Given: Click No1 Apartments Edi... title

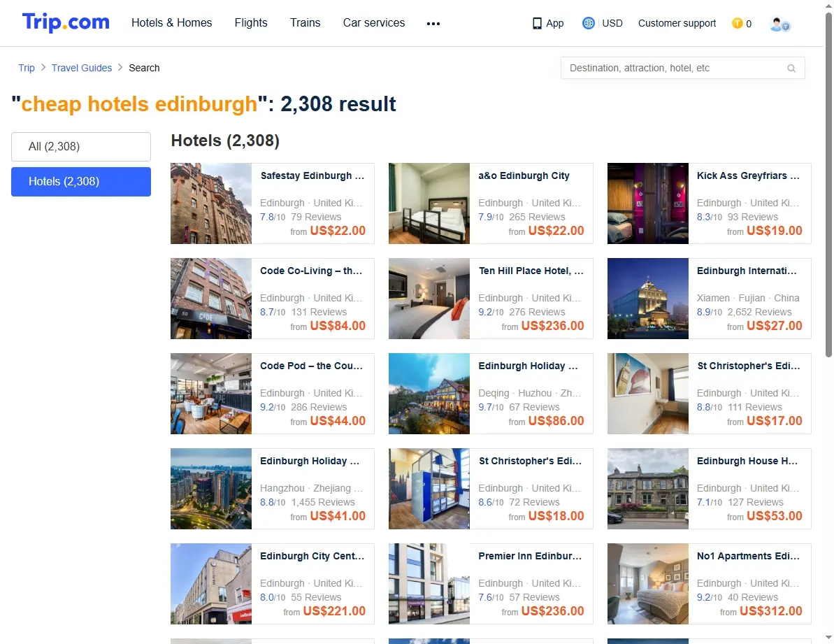Looking at the screenshot, I should (x=749, y=557).
